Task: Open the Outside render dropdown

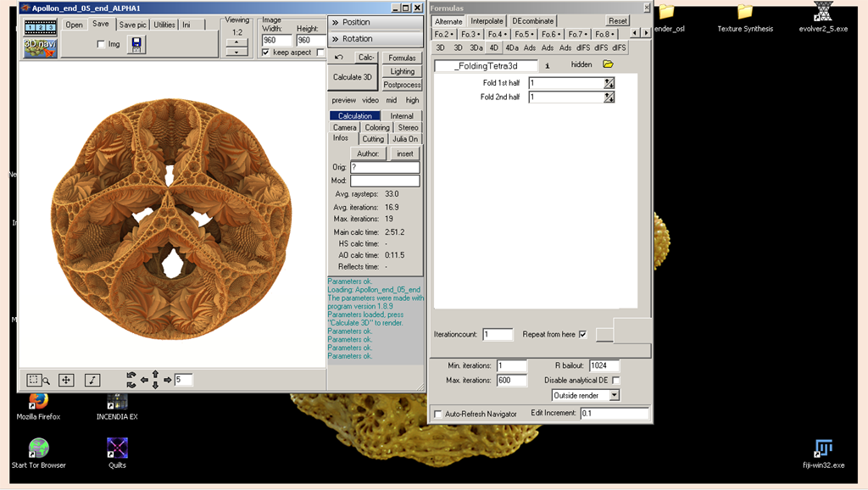Action: [615, 395]
